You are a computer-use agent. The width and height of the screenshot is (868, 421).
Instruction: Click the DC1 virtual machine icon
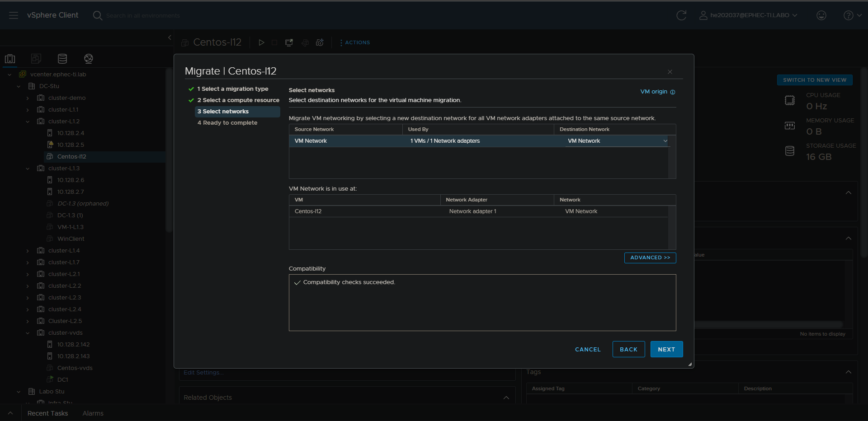coord(50,380)
